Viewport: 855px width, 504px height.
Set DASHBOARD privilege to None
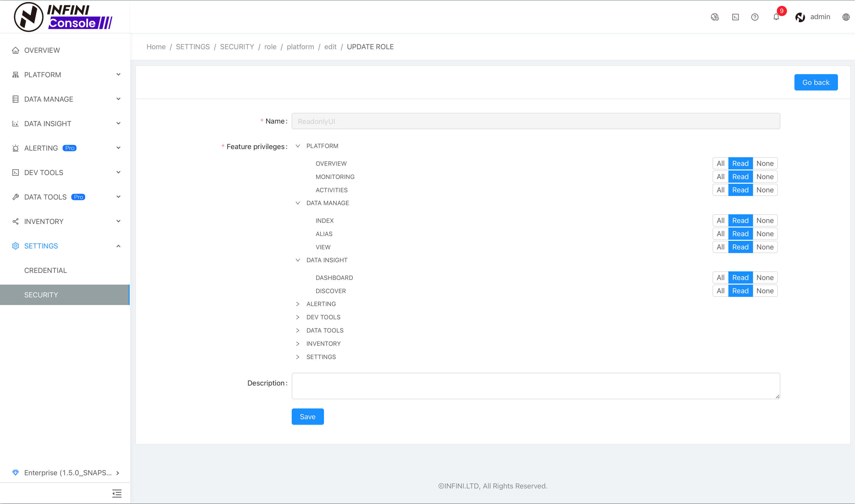(765, 277)
